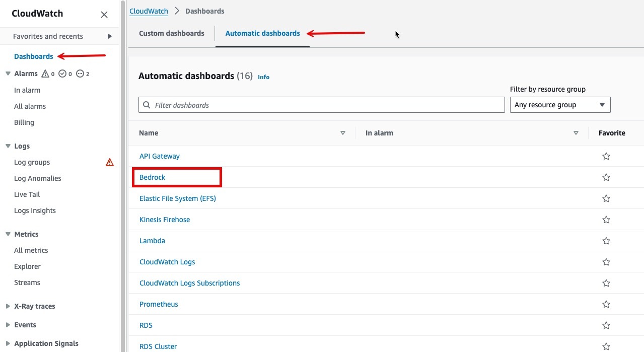Select the Automatic dashboards tab
This screenshot has width=644, height=352.
[262, 33]
